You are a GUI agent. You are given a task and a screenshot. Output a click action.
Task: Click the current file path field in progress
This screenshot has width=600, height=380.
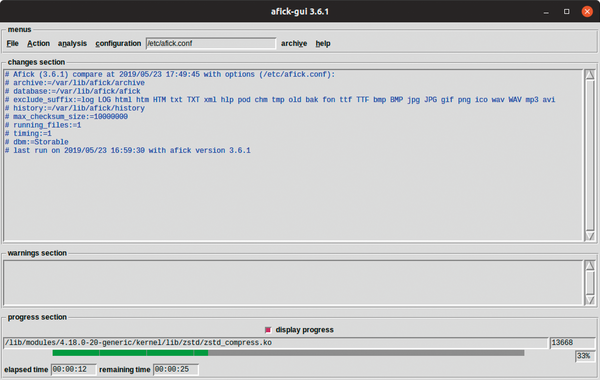pyautogui.click(x=276, y=343)
